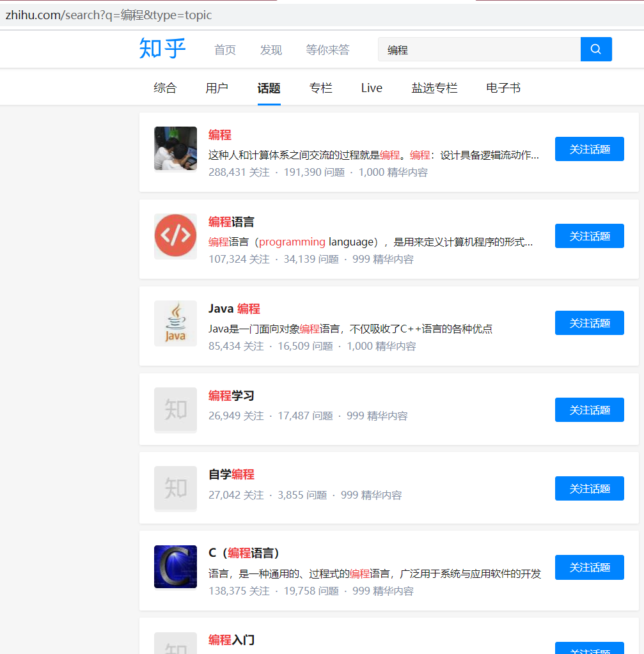Click the browser address bar URL
The width and height of the screenshot is (644, 654).
pyautogui.click(x=109, y=15)
